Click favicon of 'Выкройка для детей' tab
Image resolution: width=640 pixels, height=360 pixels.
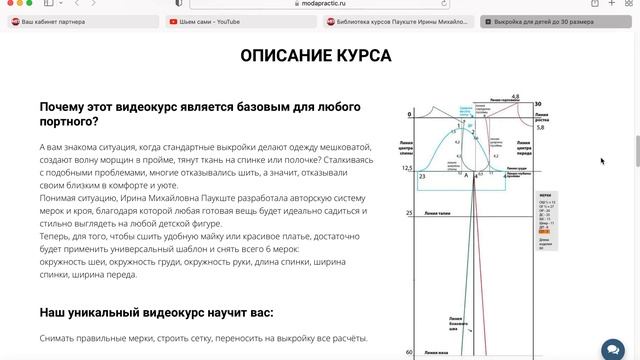click(x=488, y=22)
